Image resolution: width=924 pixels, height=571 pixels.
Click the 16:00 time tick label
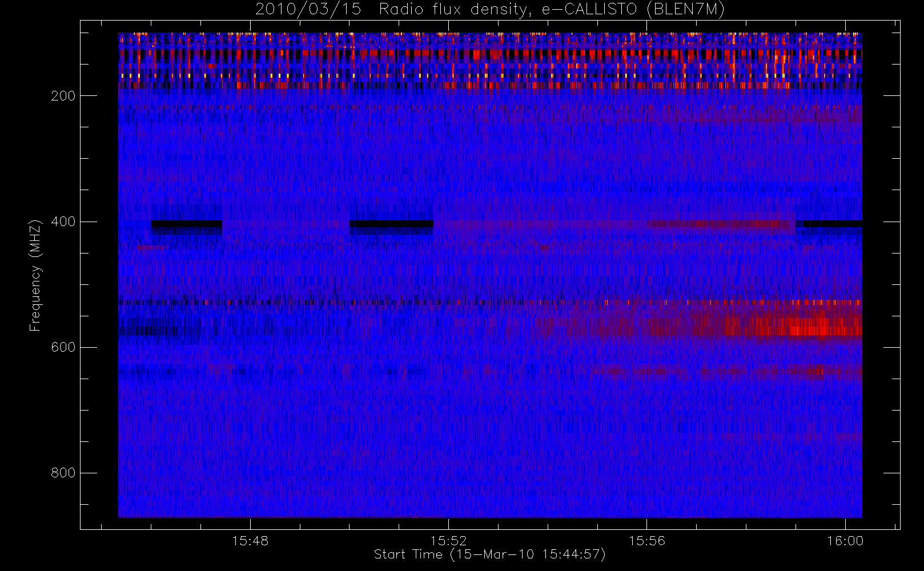[845, 541]
